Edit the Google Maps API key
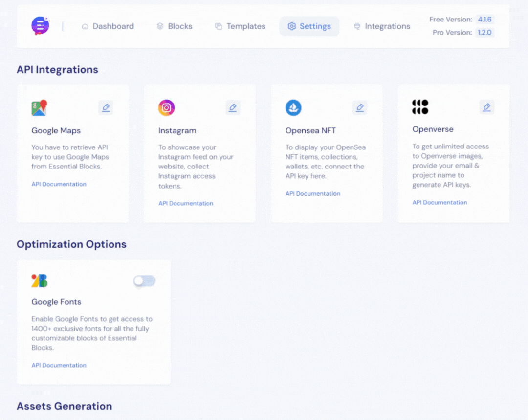The image size is (528, 420). (x=106, y=107)
